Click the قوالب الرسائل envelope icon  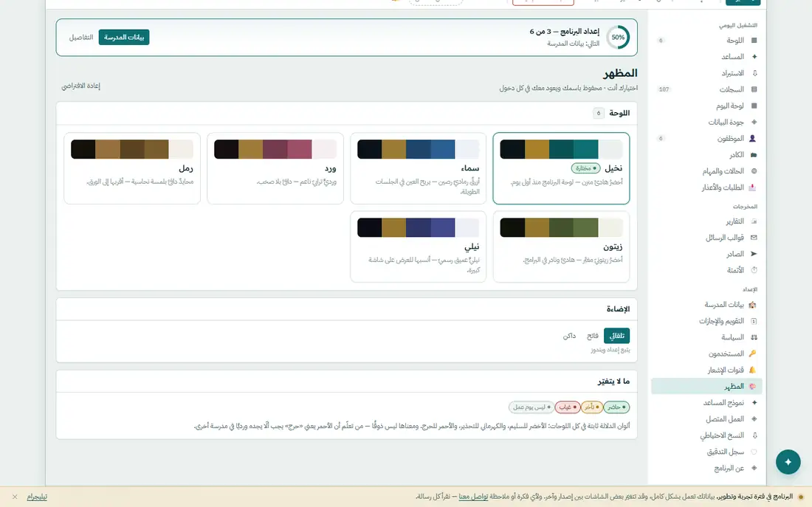click(754, 238)
